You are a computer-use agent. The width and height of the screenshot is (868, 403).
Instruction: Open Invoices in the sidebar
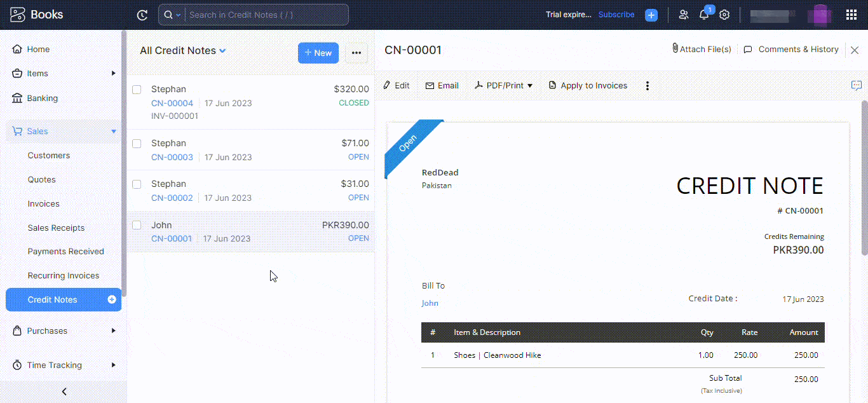43,203
